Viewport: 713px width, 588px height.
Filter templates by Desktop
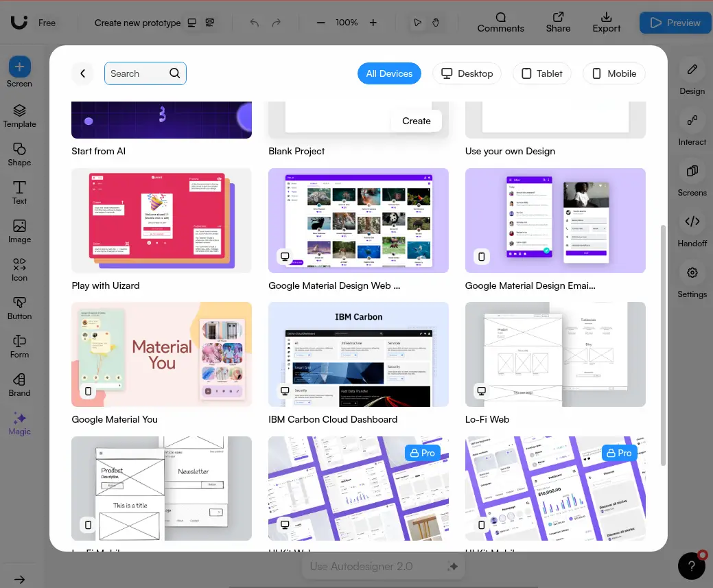pyautogui.click(x=467, y=73)
